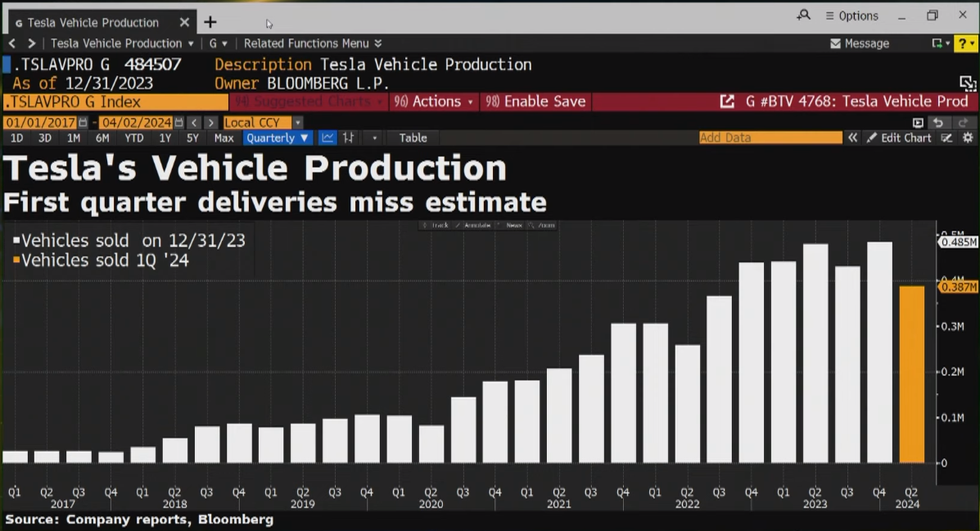Click the tallest Q4 2023 white bar
This screenshot has width=980, height=531.
pyautogui.click(x=879, y=352)
